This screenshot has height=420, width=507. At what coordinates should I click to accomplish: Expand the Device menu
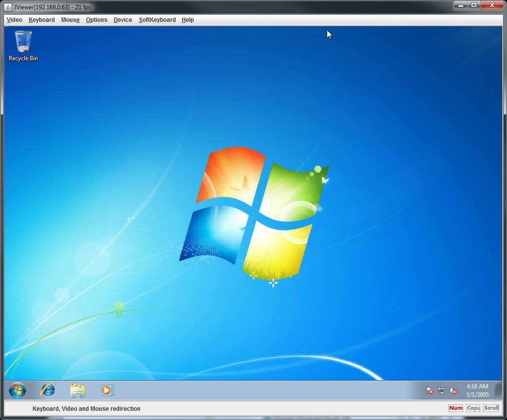coord(122,20)
